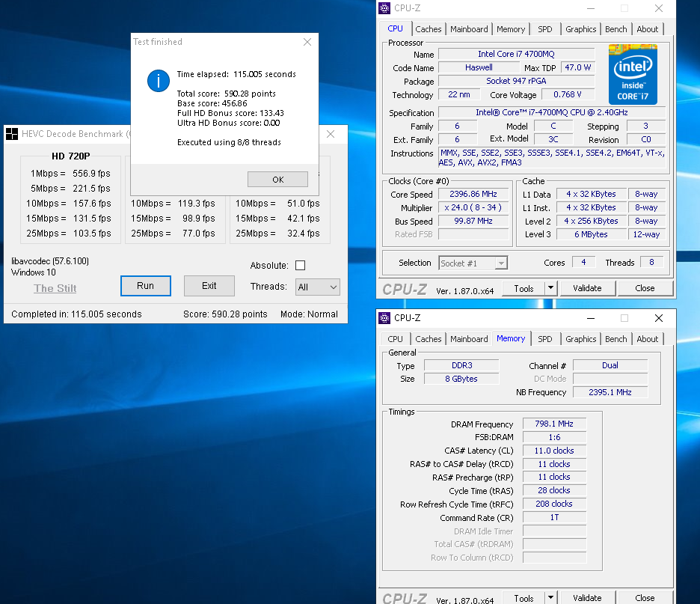Open Bench tab in bottom CPU-Z window
Screen dimensions: 700x604
click(615, 339)
